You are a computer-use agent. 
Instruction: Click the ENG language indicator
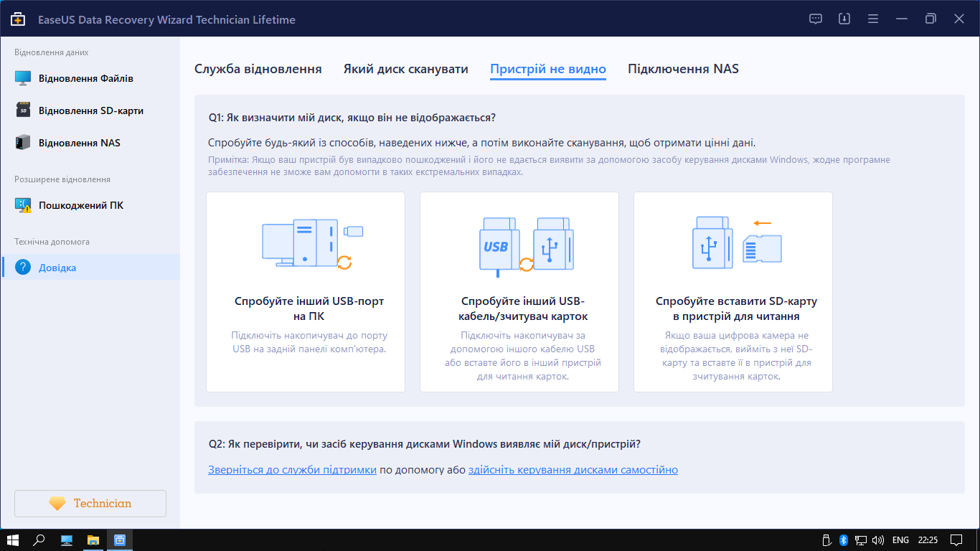click(x=900, y=540)
